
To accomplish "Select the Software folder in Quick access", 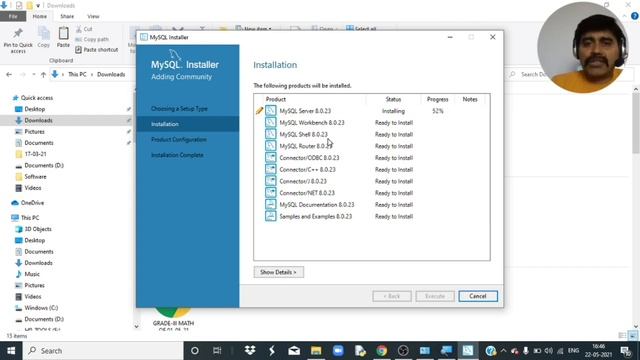I will (35, 177).
